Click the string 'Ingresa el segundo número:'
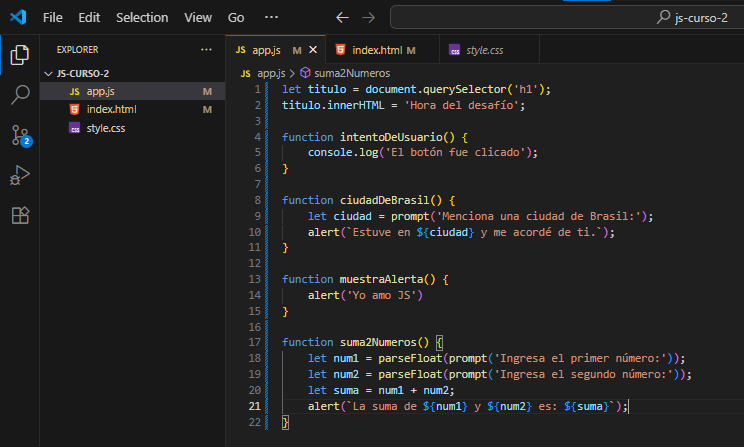Viewport: 744px width, 447px height. coord(586,374)
